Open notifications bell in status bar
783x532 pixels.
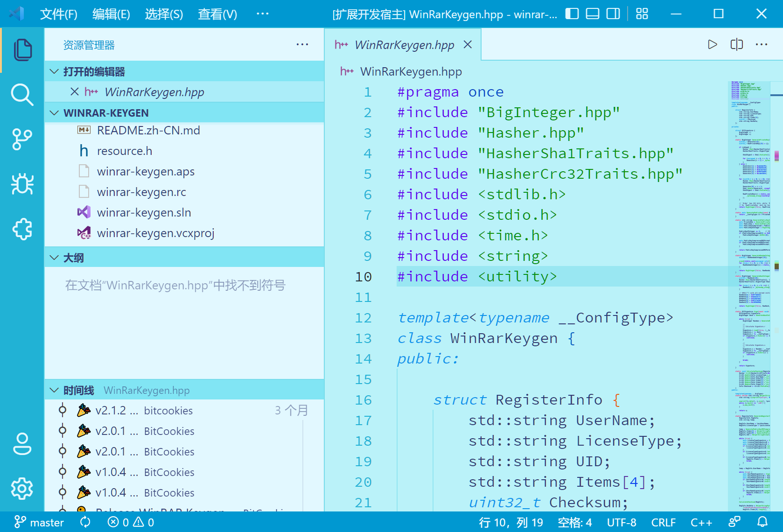click(x=762, y=522)
